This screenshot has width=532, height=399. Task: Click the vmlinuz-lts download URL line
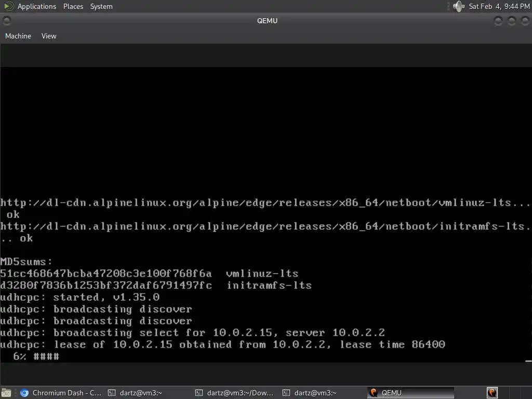[265, 203]
